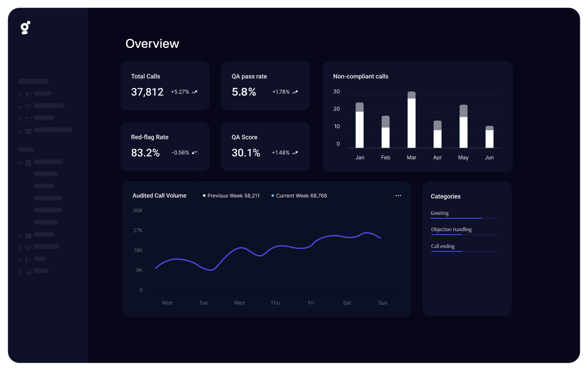Select the Objection Handling category
588x371 pixels.
click(451, 229)
